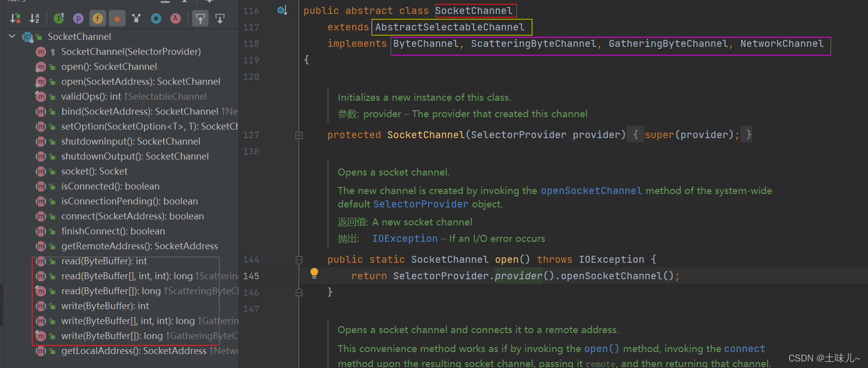Click the gutter subclasses icon on line 116
The height and width of the screenshot is (368, 868).
coord(282,10)
